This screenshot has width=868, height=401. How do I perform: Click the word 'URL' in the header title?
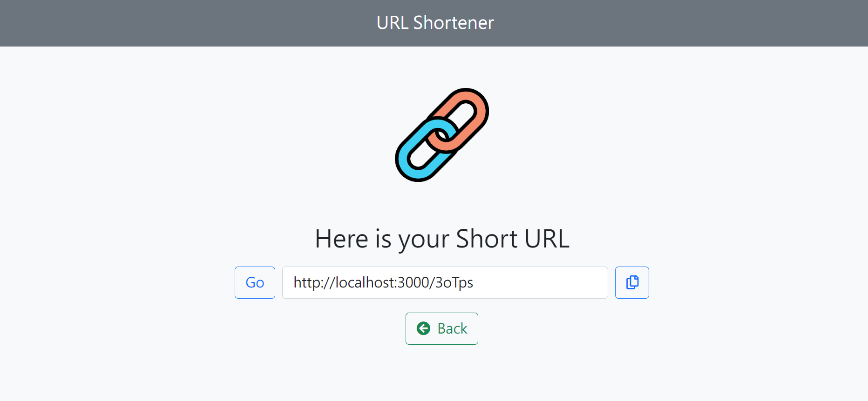pyautogui.click(x=393, y=22)
